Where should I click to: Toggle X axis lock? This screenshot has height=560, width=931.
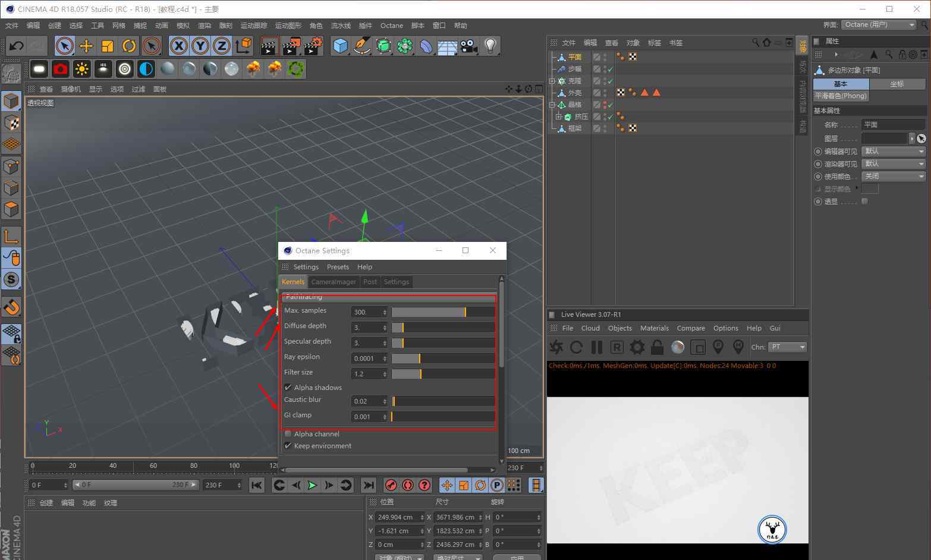click(179, 46)
